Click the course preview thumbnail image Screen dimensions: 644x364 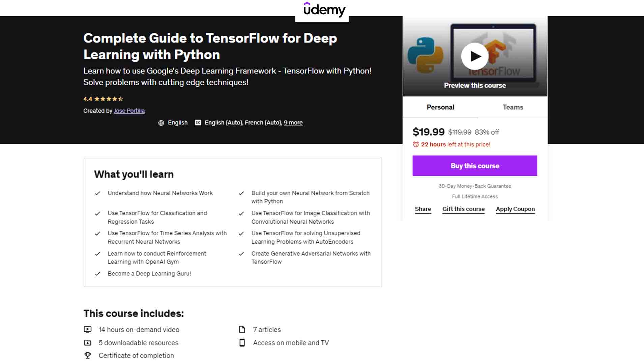[475, 56]
